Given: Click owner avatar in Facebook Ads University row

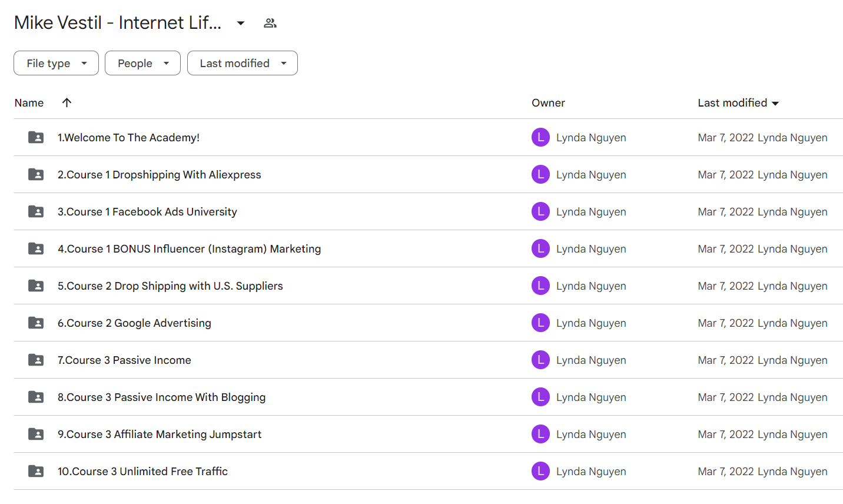Looking at the screenshot, I should point(540,211).
